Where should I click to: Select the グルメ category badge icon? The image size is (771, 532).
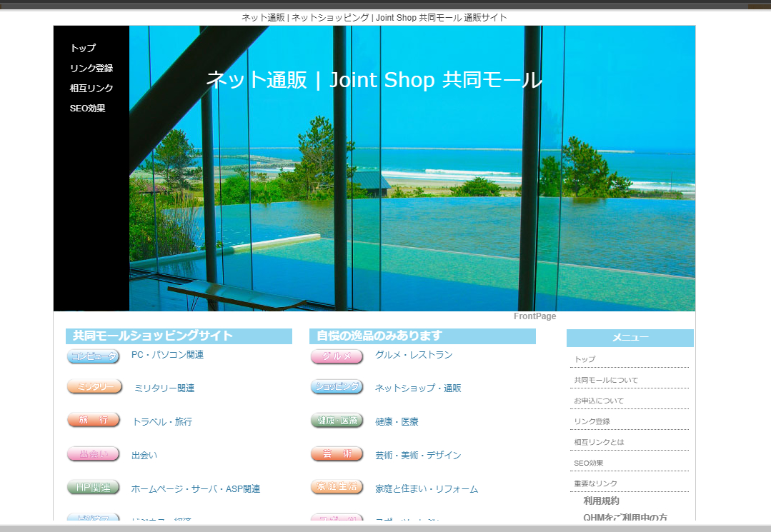point(337,356)
